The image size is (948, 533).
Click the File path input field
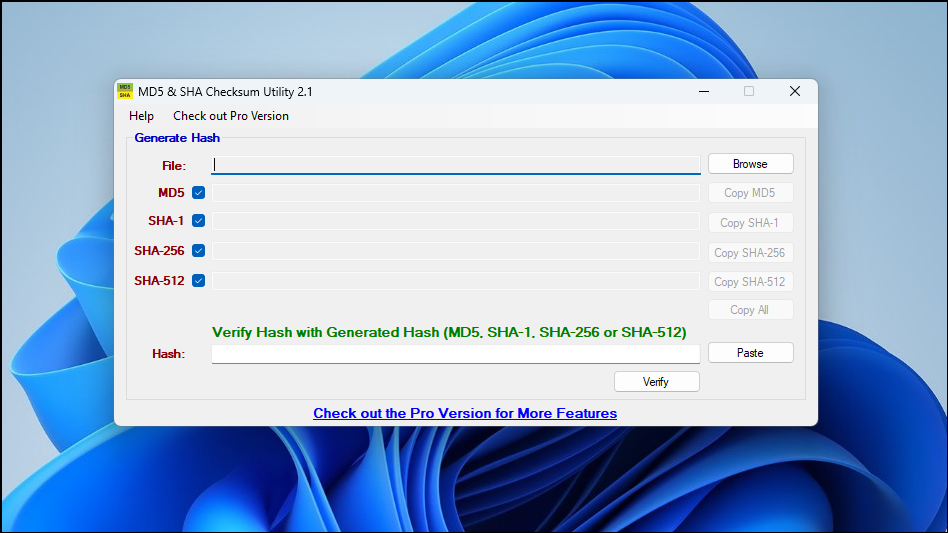(456, 165)
